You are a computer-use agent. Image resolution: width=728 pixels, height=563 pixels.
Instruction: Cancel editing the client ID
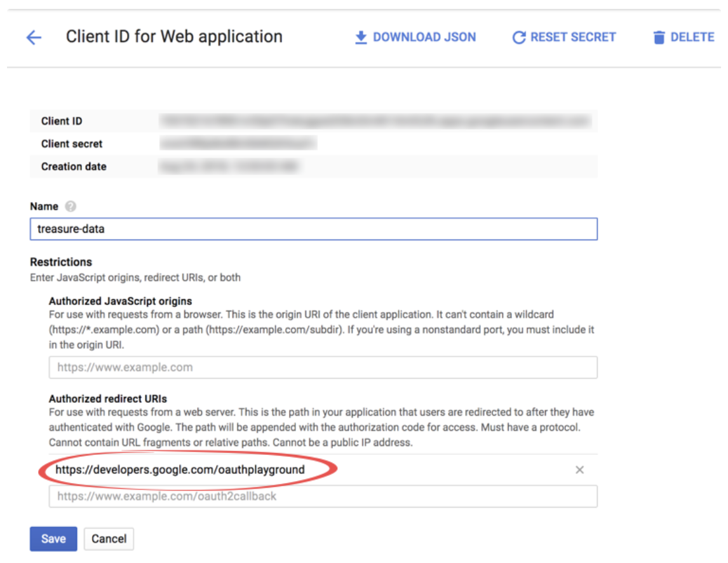click(109, 539)
